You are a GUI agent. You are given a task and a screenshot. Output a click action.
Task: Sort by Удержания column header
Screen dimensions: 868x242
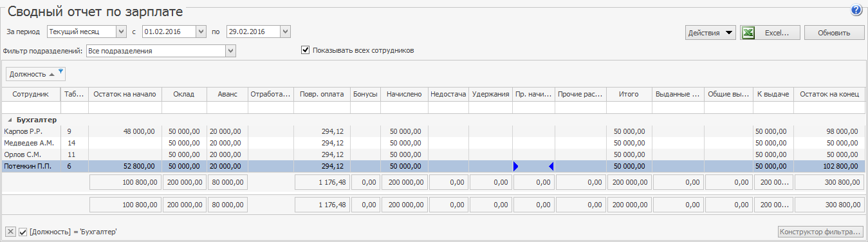[491, 94]
